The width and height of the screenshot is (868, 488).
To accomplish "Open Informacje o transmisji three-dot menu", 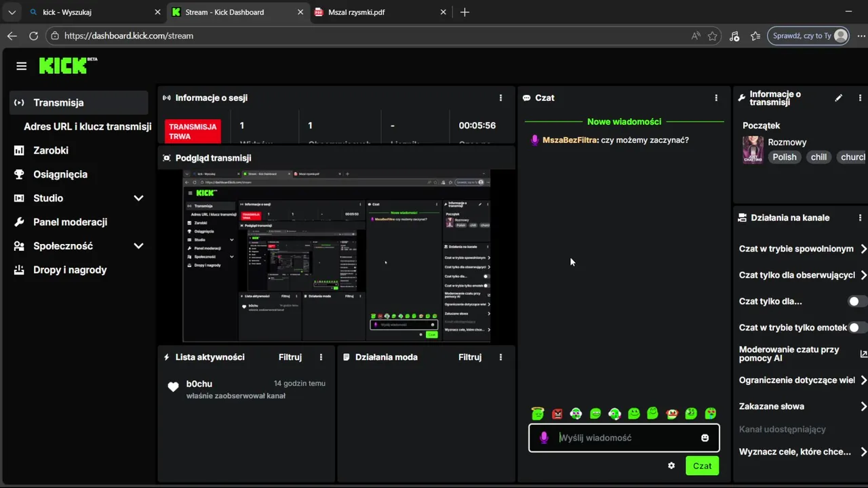I will (x=861, y=98).
